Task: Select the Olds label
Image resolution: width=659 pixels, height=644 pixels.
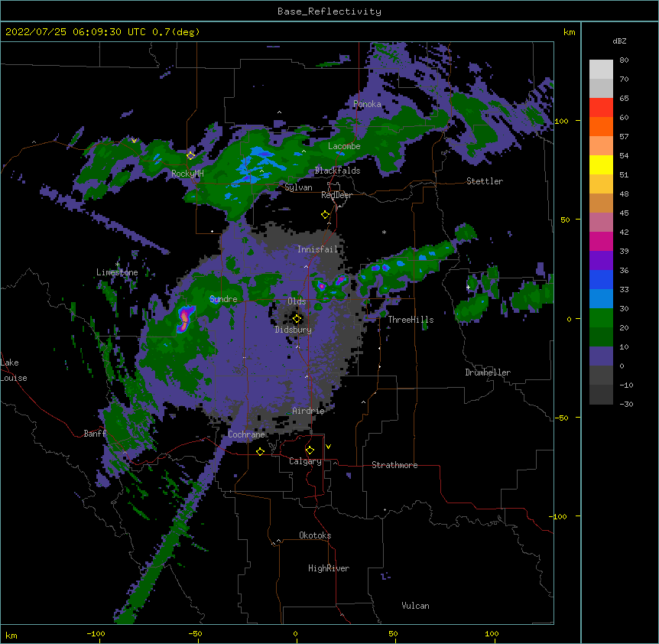Action: click(x=297, y=301)
